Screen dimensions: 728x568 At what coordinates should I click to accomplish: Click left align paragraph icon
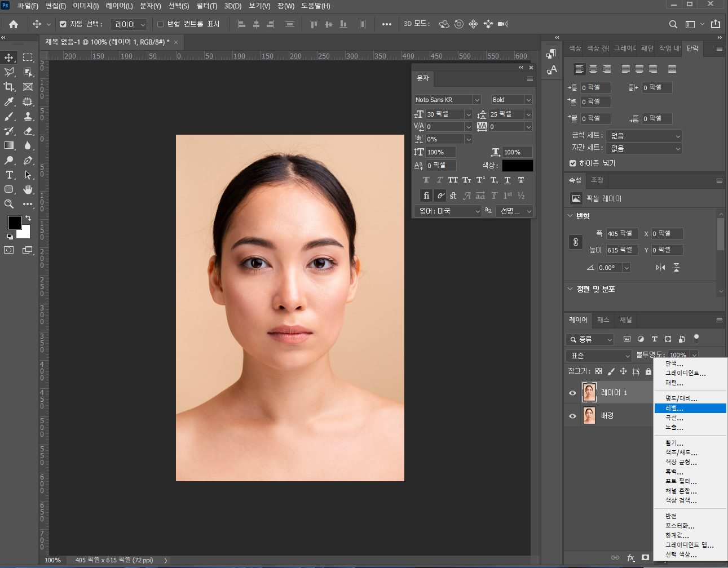tap(580, 69)
